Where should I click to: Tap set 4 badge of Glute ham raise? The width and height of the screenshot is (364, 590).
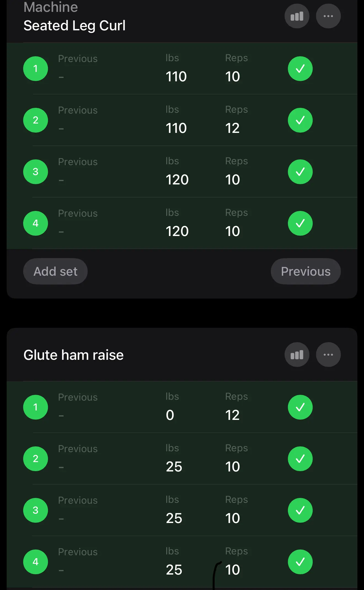pyautogui.click(x=36, y=562)
